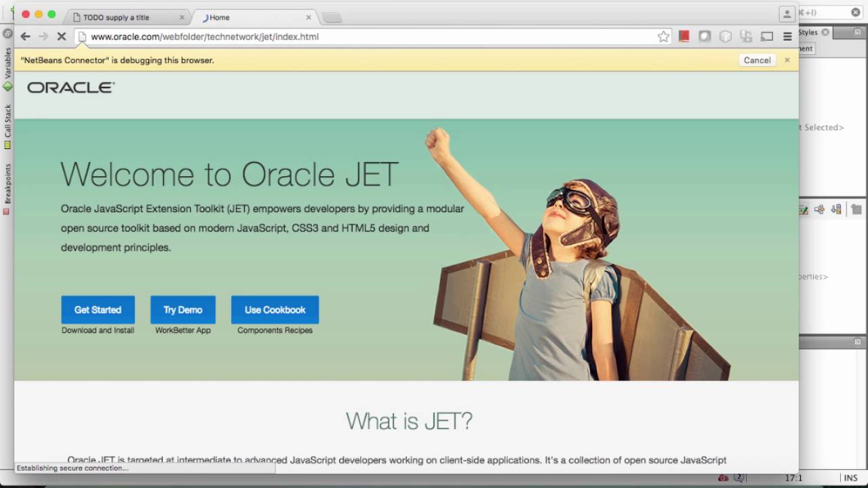Open the NetBeans cube extension icon

coord(726,37)
